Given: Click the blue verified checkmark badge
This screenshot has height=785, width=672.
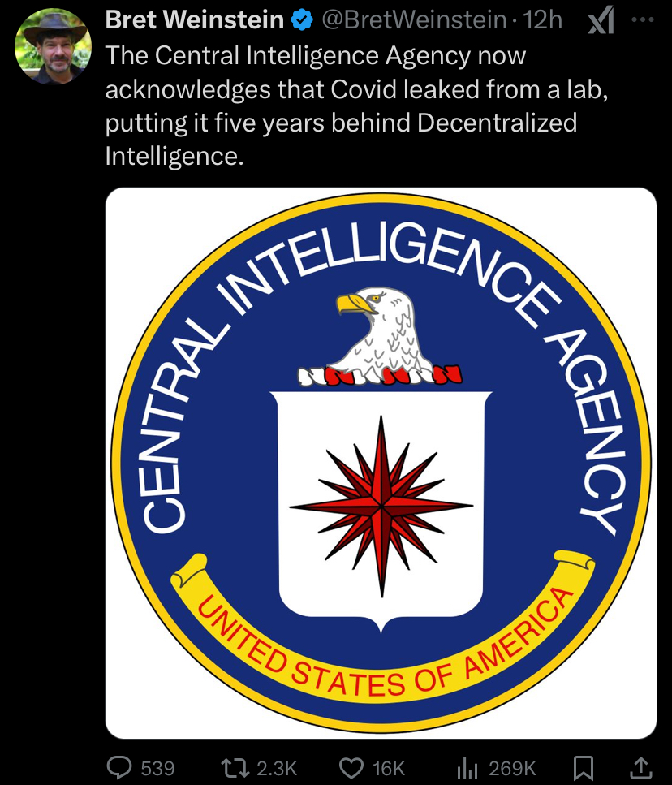Looking at the screenshot, I should [302, 20].
